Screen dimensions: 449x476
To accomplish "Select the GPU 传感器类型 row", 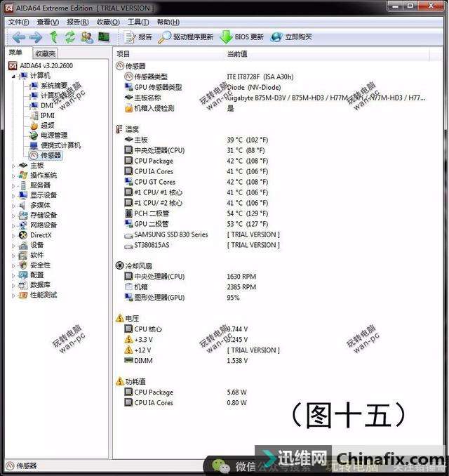I will tap(203, 88).
